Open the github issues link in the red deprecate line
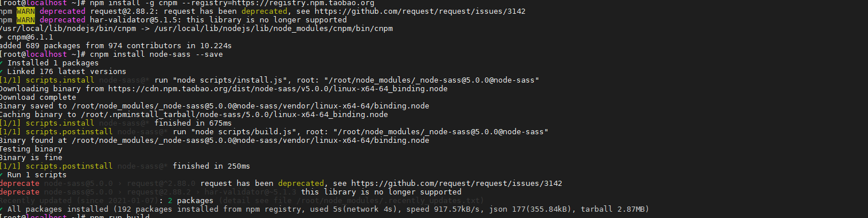 tap(456, 184)
